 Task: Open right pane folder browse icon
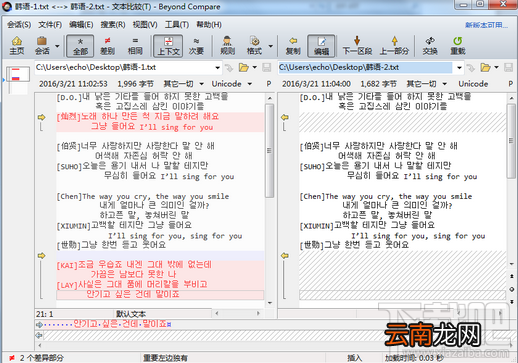[485, 68]
